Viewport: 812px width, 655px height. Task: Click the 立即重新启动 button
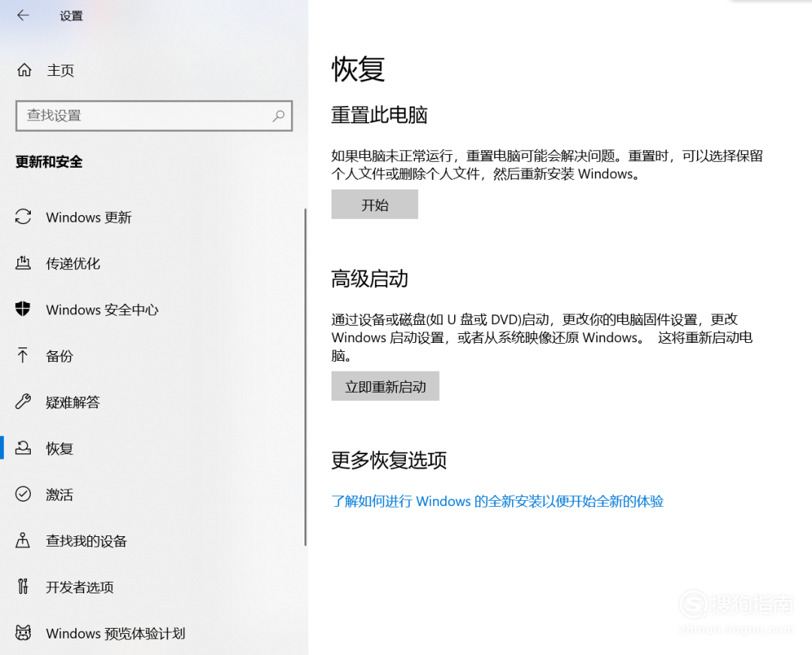click(x=385, y=387)
